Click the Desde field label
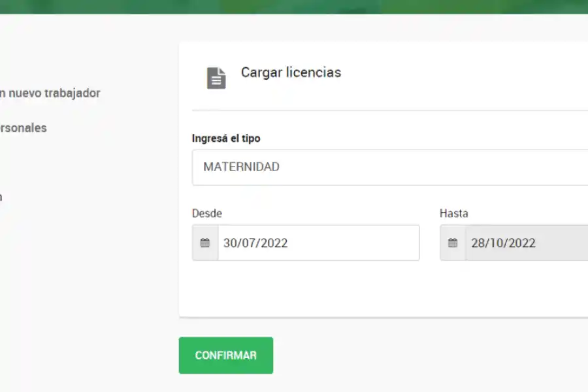 click(207, 214)
